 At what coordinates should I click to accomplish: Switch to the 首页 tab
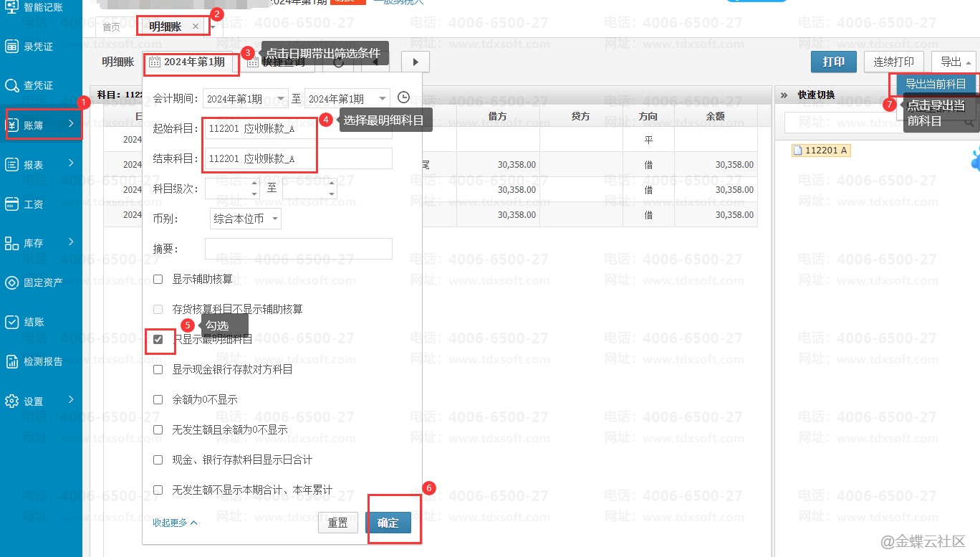(x=111, y=27)
